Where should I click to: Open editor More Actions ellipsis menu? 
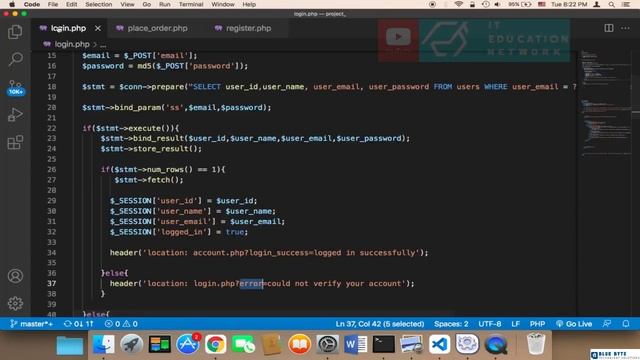click(x=625, y=28)
